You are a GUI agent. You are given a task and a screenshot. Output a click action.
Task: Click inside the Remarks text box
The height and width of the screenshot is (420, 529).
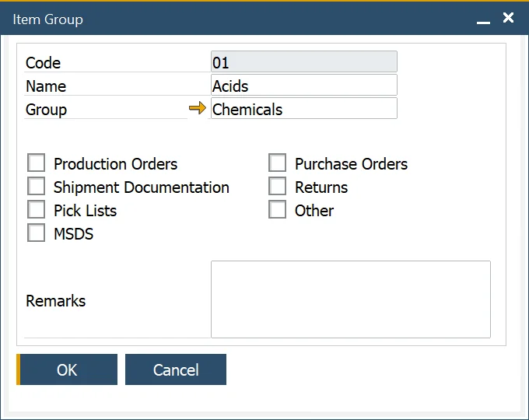350,299
